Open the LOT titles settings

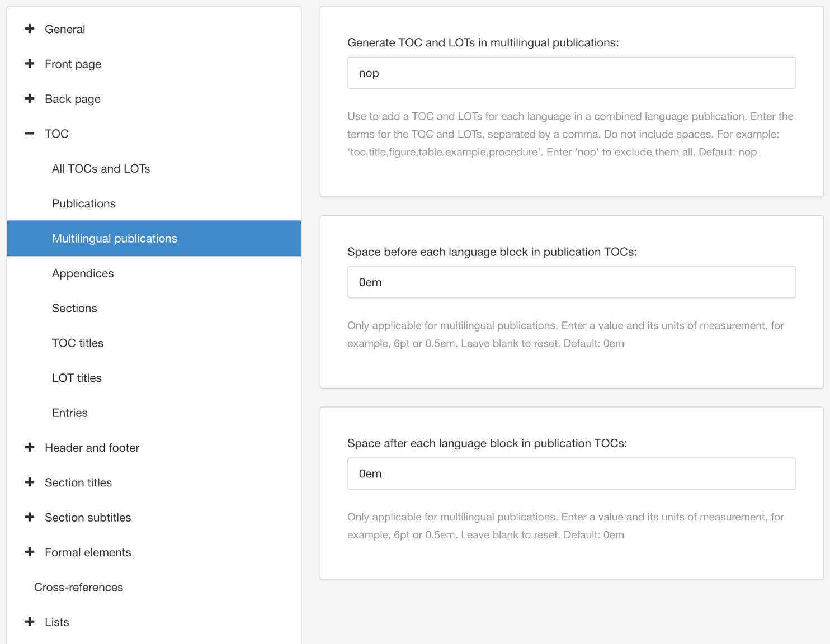77,378
